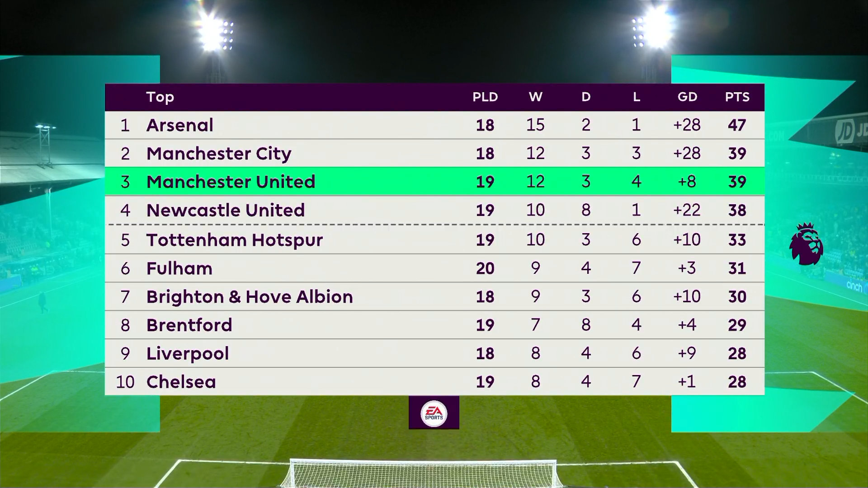Image resolution: width=868 pixels, height=488 pixels.
Task: Select the highlighted Manchester United row
Action: click(x=434, y=182)
